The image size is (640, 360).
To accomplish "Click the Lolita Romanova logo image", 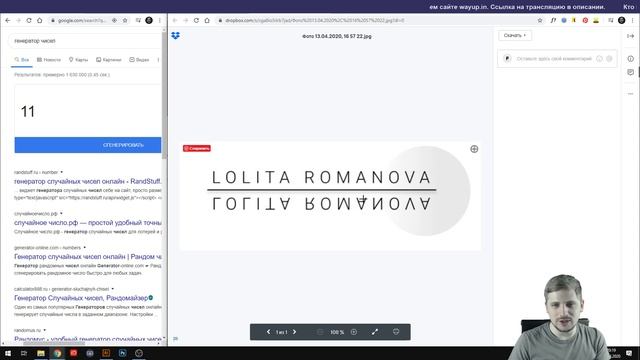I will point(330,196).
